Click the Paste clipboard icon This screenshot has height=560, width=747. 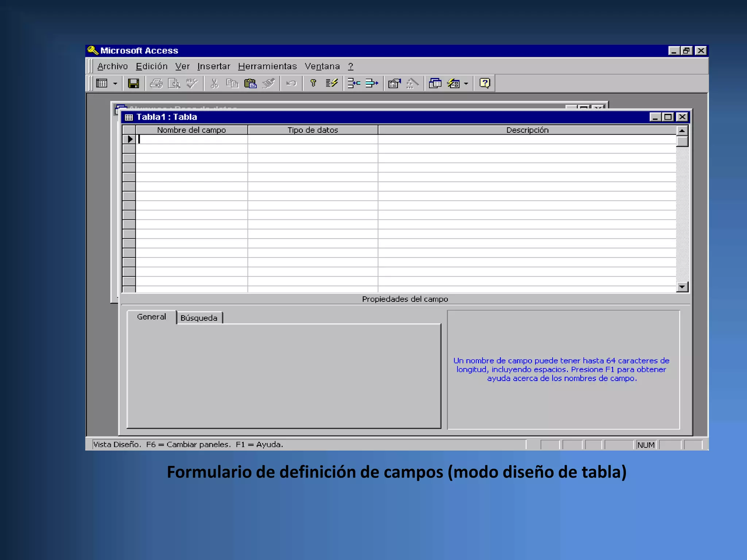pyautogui.click(x=250, y=83)
